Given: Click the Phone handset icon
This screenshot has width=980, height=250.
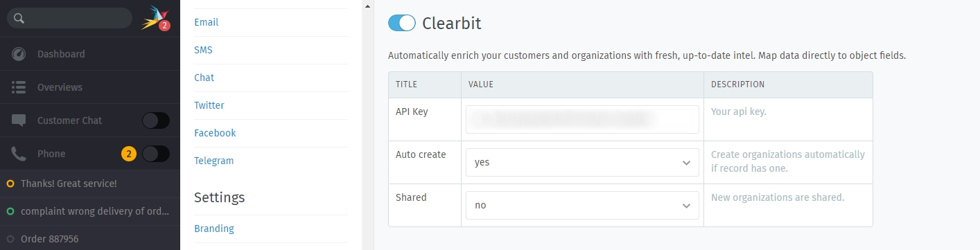Looking at the screenshot, I should point(19,154).
